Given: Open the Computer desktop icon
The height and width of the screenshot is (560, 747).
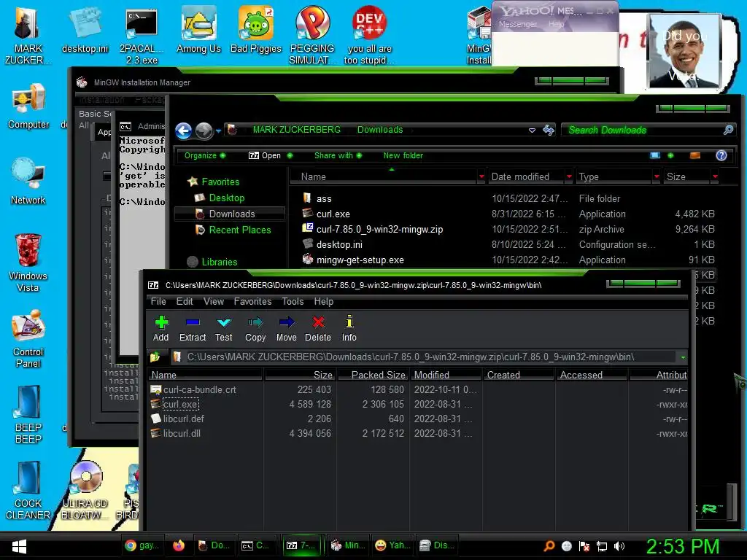Looking at the screenshot, I should 28,106.
